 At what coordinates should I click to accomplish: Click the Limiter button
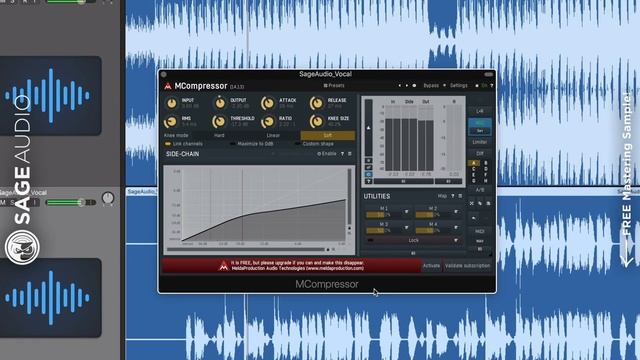coord(480,142)
